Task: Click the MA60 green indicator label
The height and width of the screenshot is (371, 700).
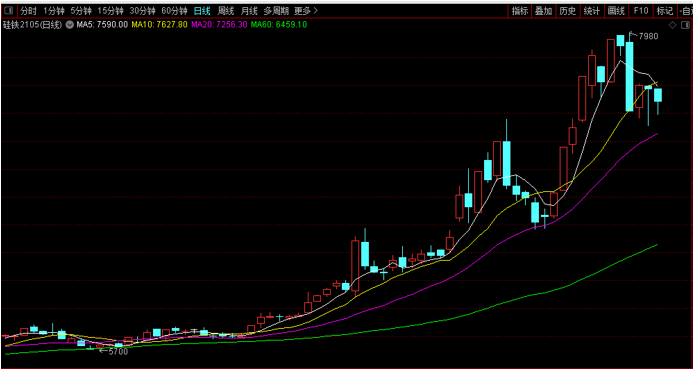Action: [x=279, y=25]
